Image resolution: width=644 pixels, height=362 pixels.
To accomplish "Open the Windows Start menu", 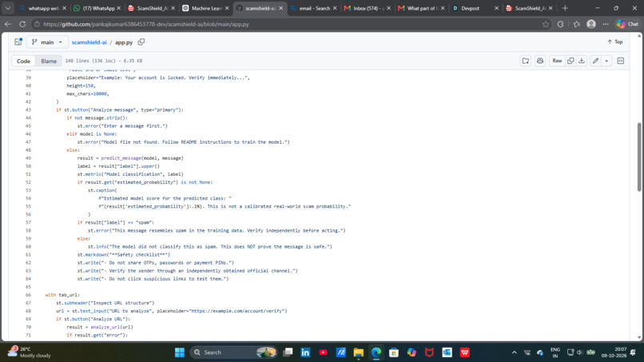I will tap(180, 352).
